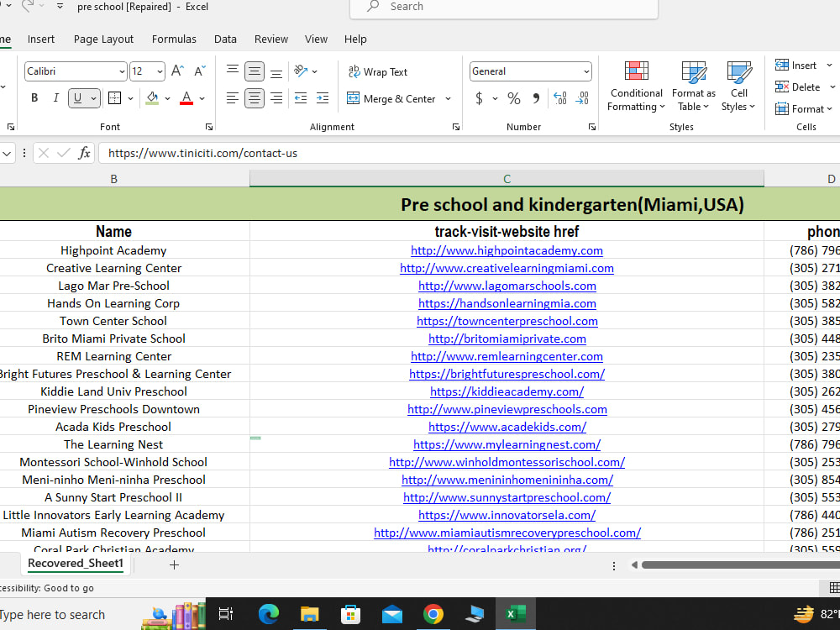Click the Orientation text angle icon
The width and height of the screenshot is (840, 630).
tap(301, 71)
